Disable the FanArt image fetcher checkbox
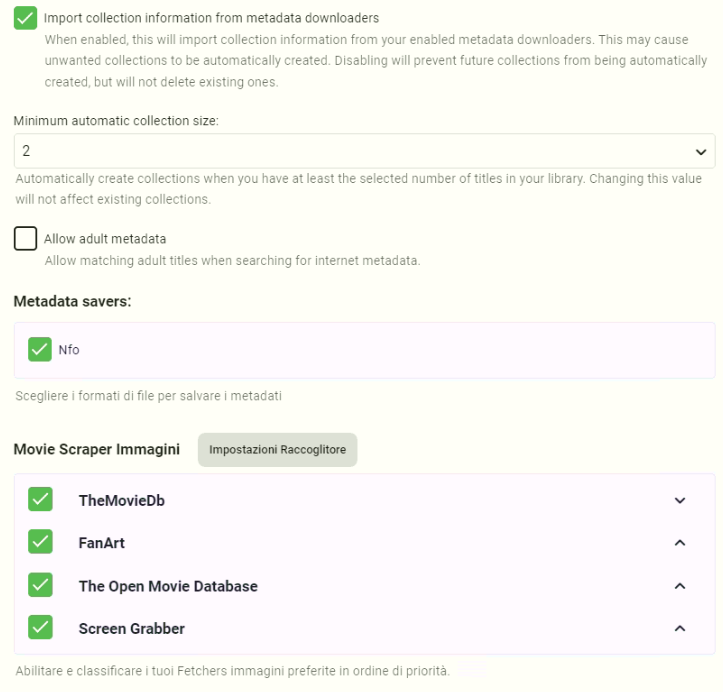This screenshot has width=723, height=692. tap(40, 543)
